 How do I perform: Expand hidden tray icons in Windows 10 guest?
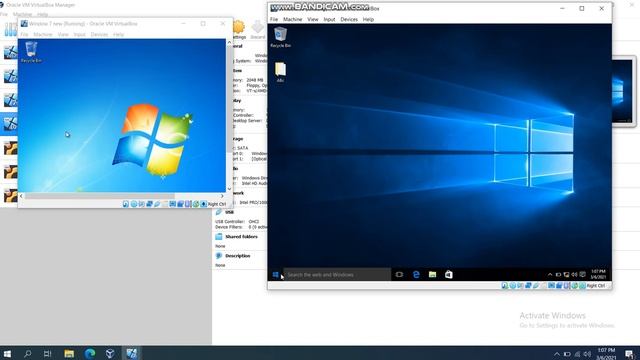(550, 275)
